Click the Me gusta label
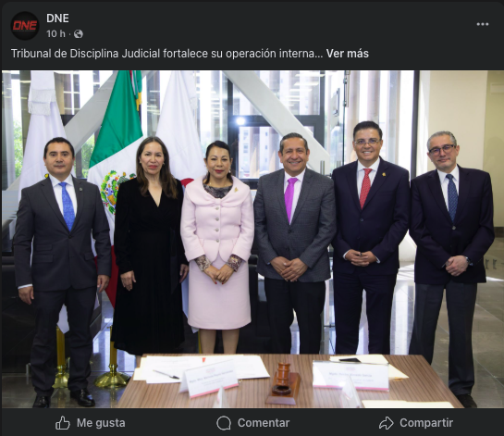The width and height of the screenshot is (504, 436). pyautogui.click(x=101, y=423)
